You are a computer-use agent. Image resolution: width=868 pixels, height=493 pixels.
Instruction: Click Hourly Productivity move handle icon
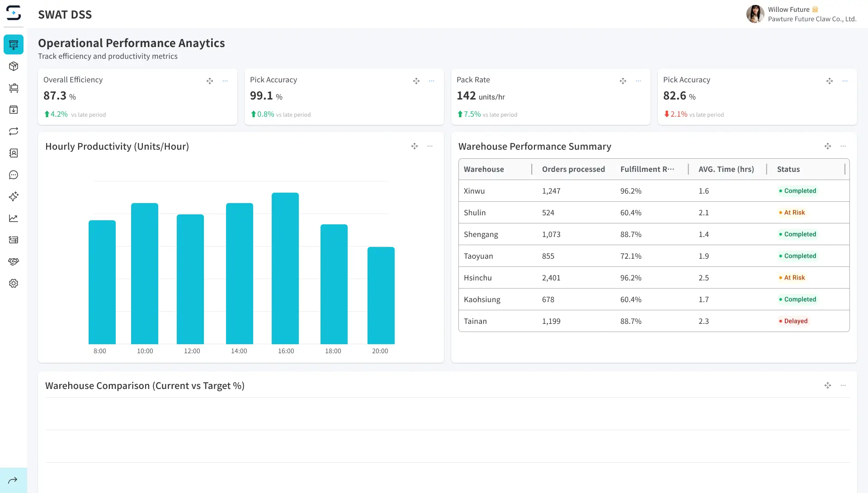pos(415,146)
